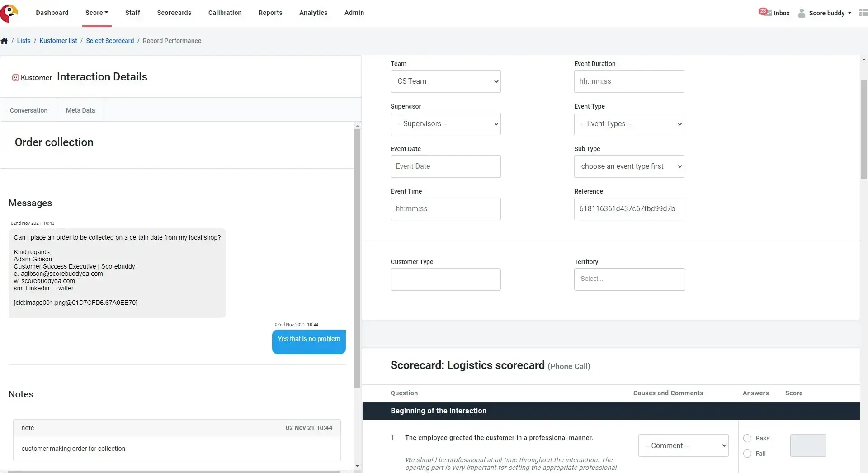The height and width of the screenshot is (473, 868).
Task: Click the Kustomer logo icon
Action: (x=15, y=78)
